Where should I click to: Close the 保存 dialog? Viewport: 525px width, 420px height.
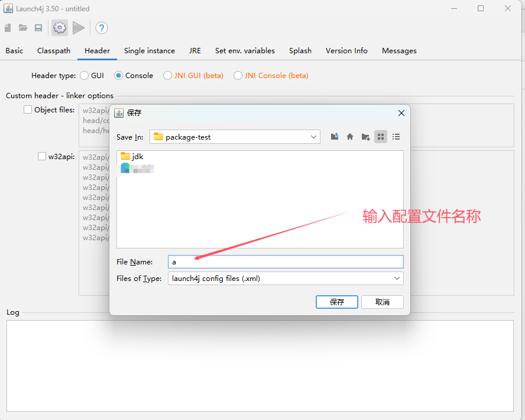pyautogui.click(x=401, y=113)
